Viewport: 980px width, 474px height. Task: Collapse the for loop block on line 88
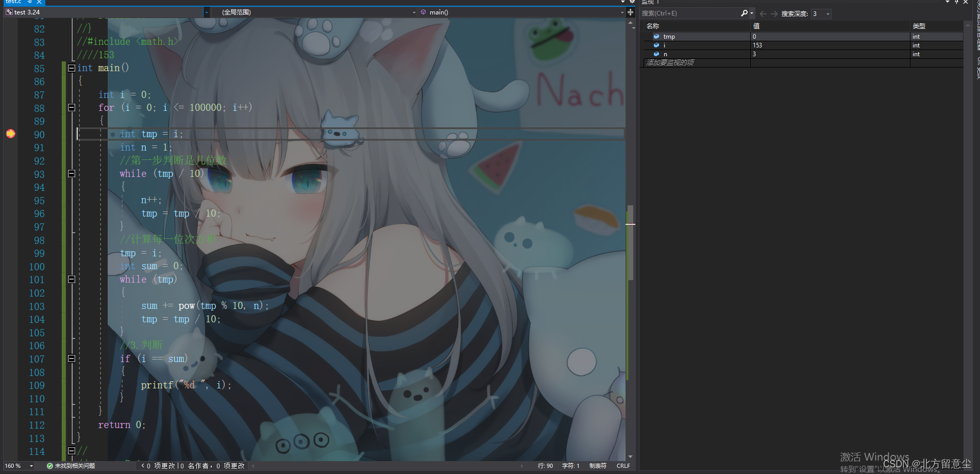click(x=72, y=108)
